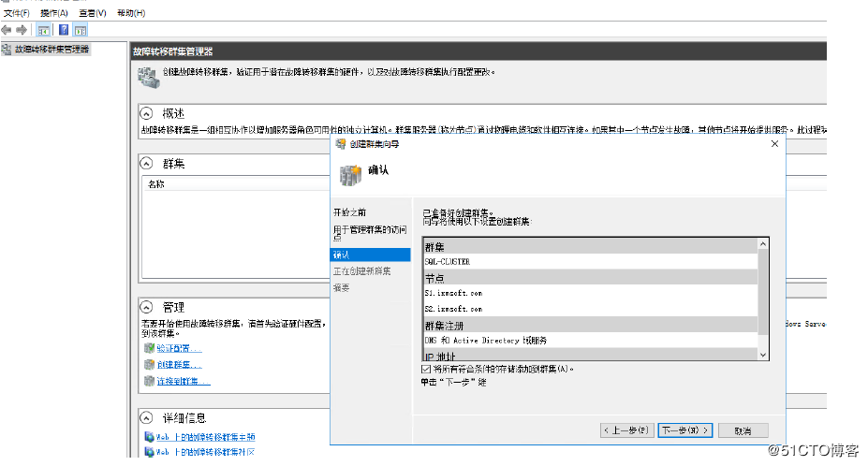Click the 创建群集向导 title bar icon
This screenshot has height=466, width=868.
pos(341,144)
